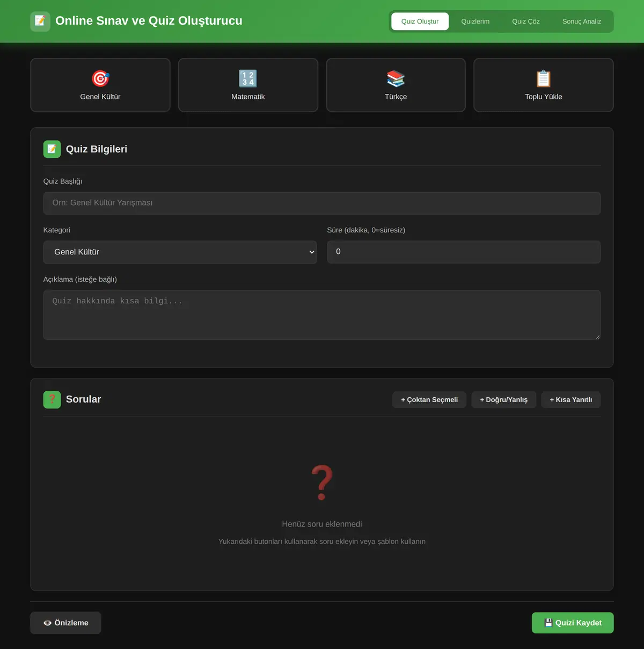Click the Quiz Bilgileri heading text
This screenshot has height=649, width=644.
pos(97,149)
